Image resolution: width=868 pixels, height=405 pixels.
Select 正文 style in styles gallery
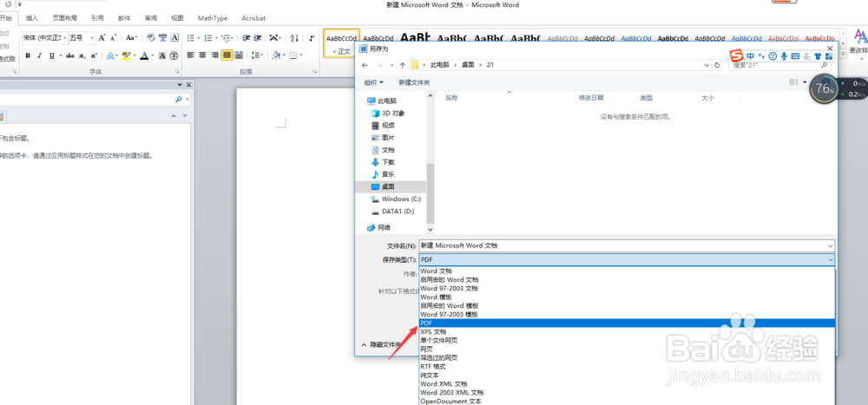[341, 43]
